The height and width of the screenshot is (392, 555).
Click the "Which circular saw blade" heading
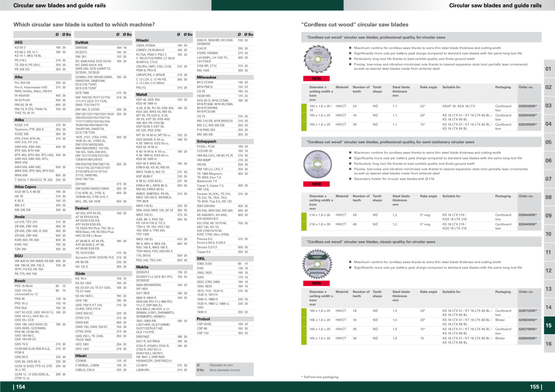[84, 25]
